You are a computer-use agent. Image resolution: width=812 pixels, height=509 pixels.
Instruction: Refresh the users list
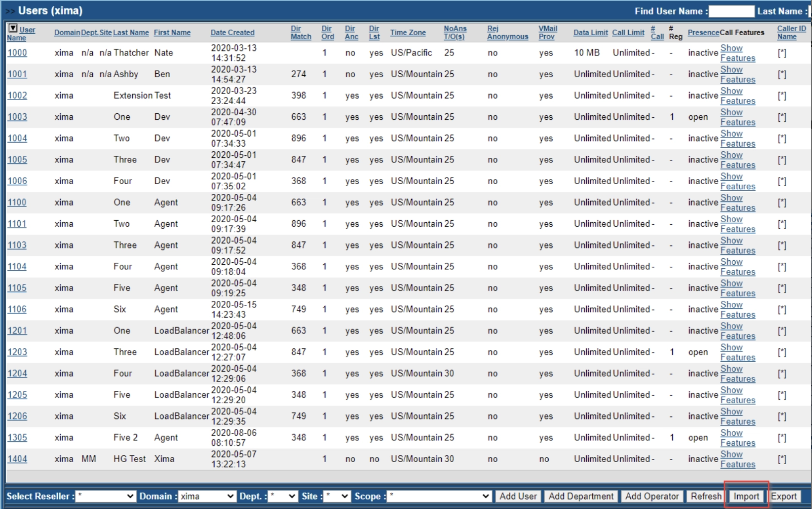click(706, 496)
